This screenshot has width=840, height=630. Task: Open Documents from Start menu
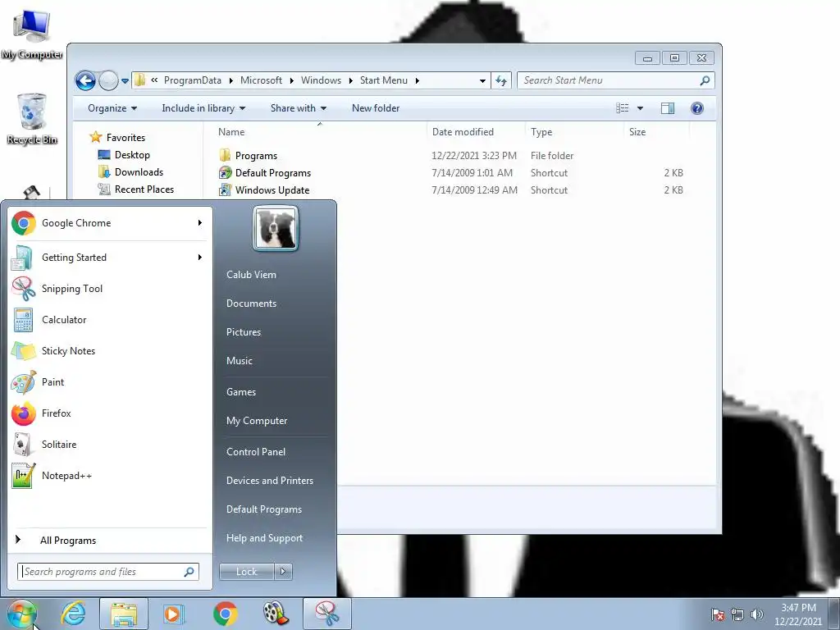251,304
